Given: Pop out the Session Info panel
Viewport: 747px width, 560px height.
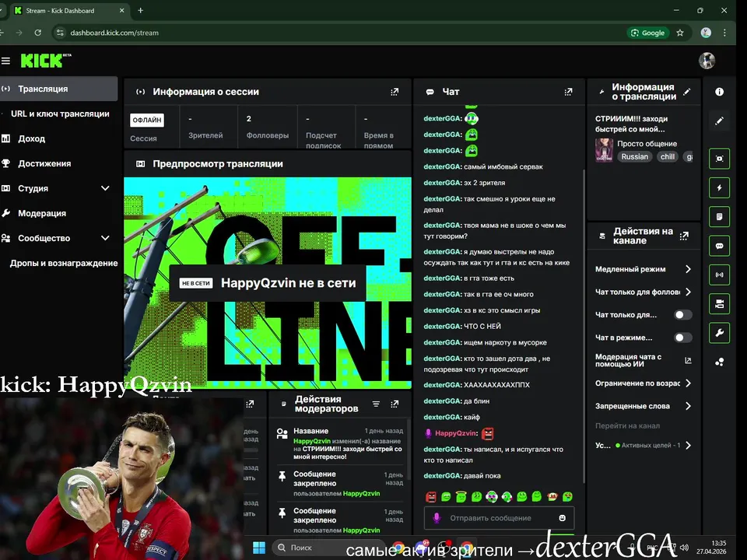Looking at the screenshot, I should (395, 92).
